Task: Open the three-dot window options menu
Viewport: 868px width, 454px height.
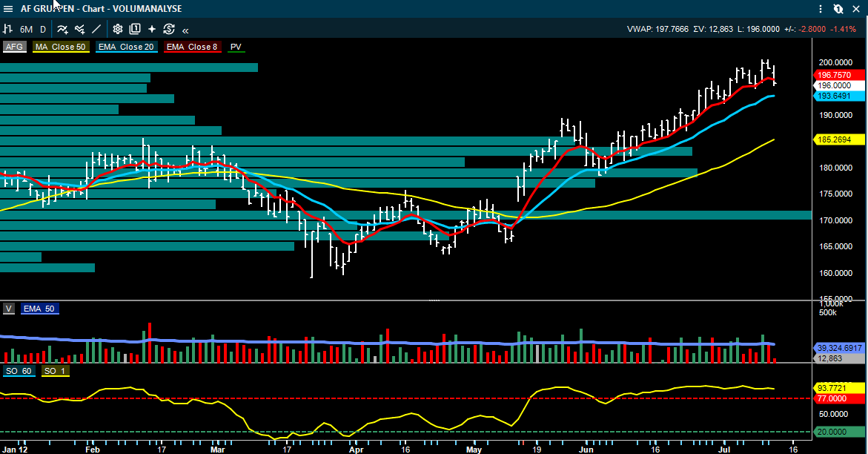Action: coord(821,9)
